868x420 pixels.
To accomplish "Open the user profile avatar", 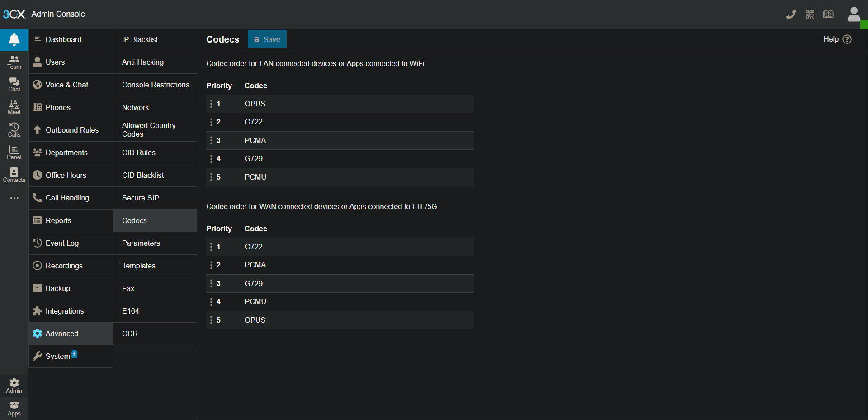I will pos(854,14).
